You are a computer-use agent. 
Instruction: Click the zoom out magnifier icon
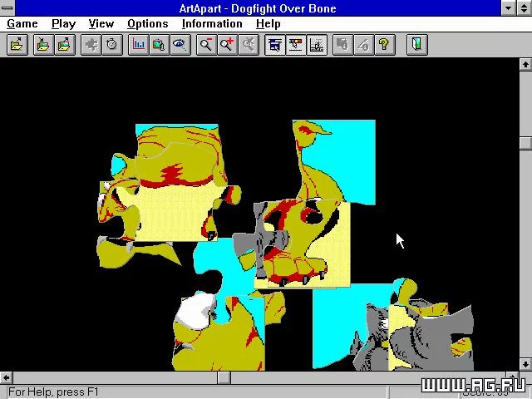point(206,44)
